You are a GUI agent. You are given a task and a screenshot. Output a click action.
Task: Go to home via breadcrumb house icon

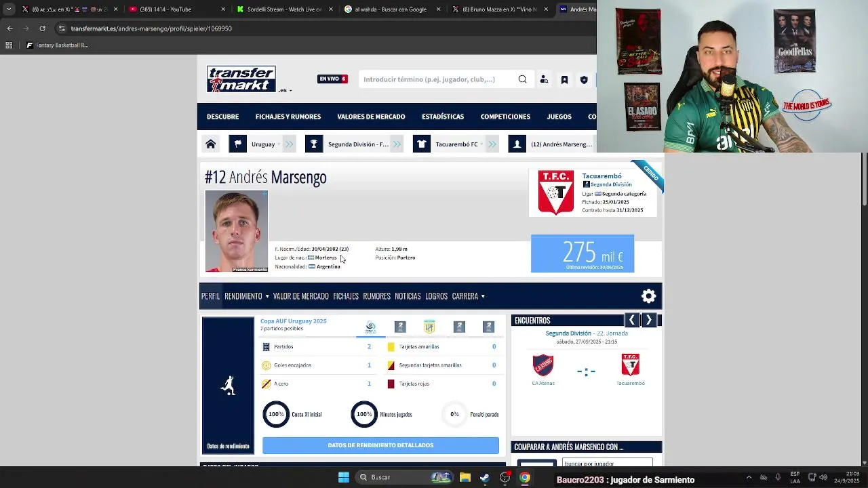click(x=211, y=144)
